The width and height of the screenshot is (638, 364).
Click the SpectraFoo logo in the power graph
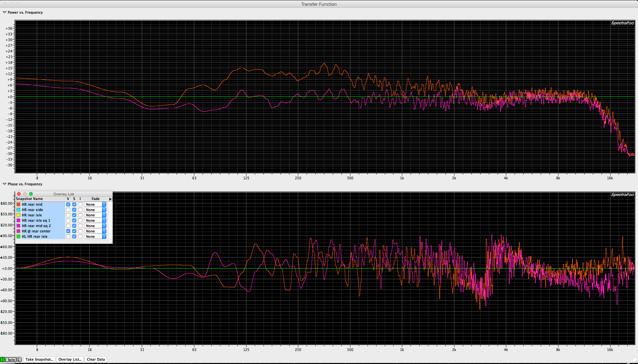point(622,23)
